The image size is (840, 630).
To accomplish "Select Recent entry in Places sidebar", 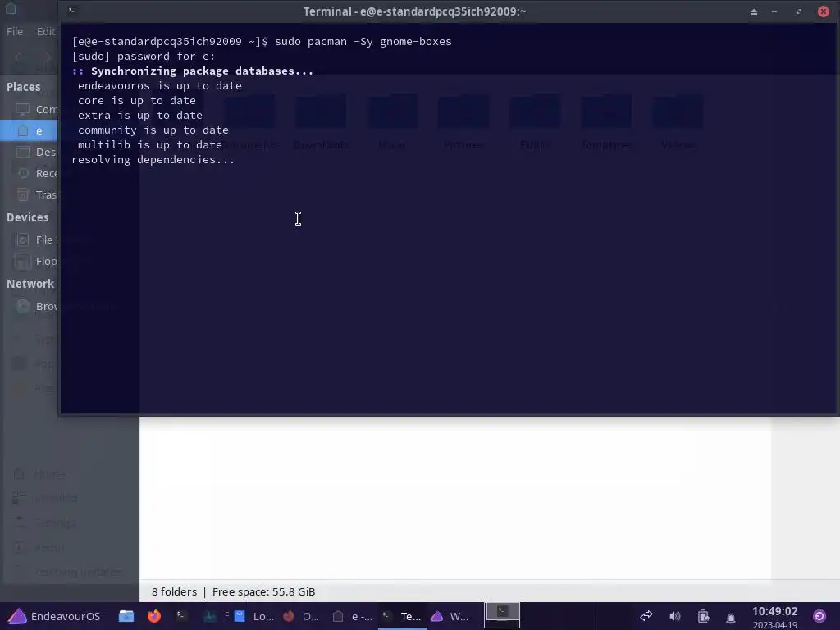I will coord(30,173).
